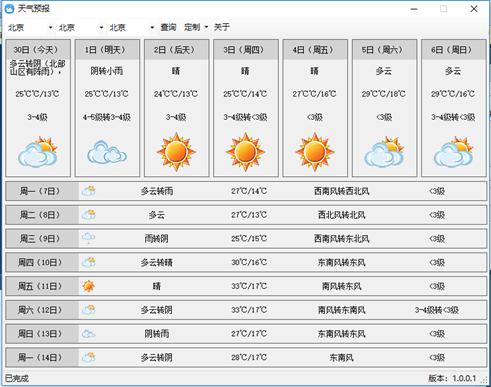Image resolution: width=491 pixels, height=387 pixels.
Task: Click the overcast cloud icon for 1日 tomorrow
Action: pyautogui.click(x=107, y=152)
